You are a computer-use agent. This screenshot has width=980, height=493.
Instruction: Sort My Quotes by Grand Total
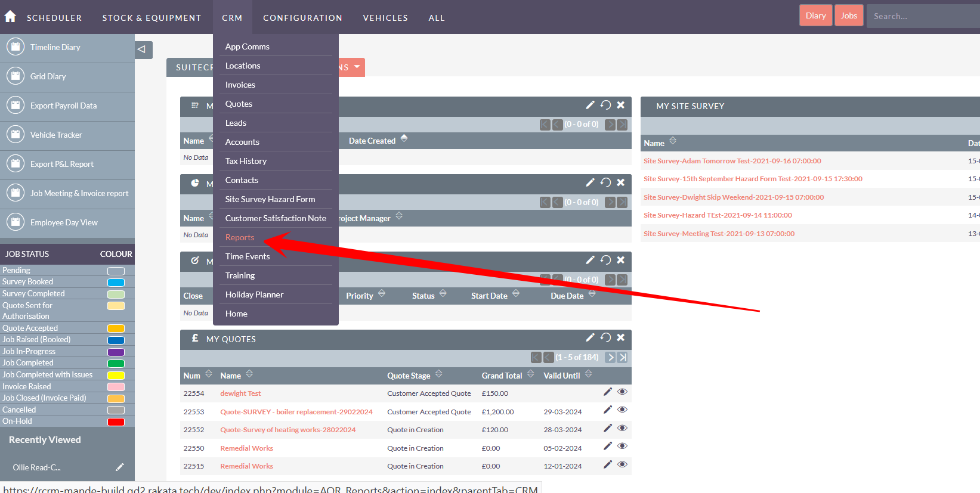coord(530,374)
